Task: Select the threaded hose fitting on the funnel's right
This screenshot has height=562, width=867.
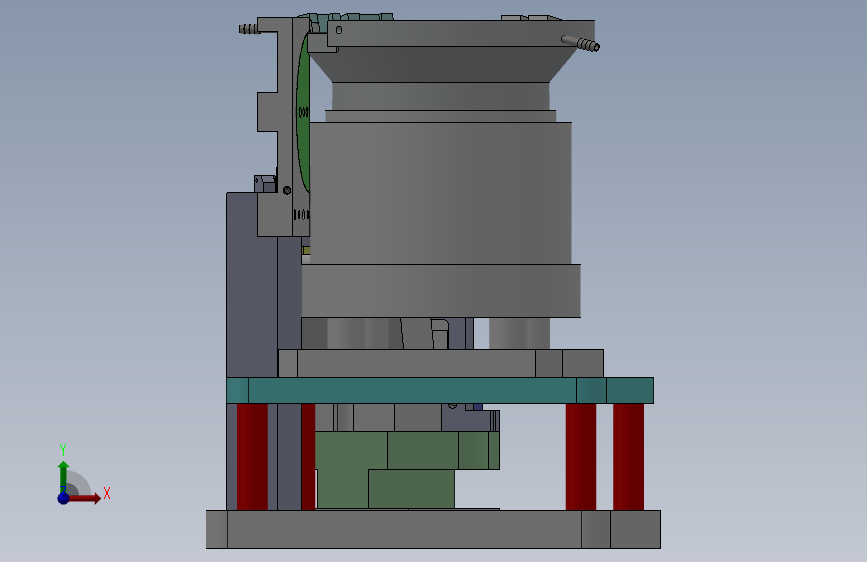Action: [x=581, y=43]
